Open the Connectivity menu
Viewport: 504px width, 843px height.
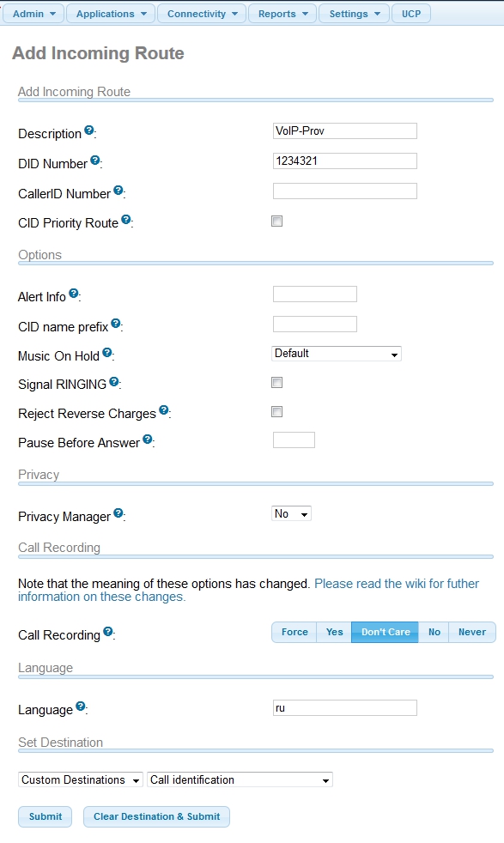tap(203, 14)
